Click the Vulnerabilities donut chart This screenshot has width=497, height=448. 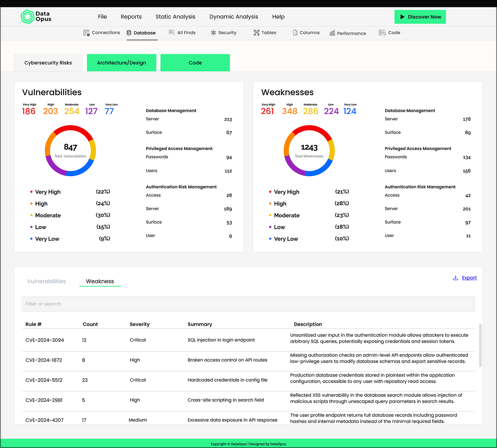click(70, 150)
